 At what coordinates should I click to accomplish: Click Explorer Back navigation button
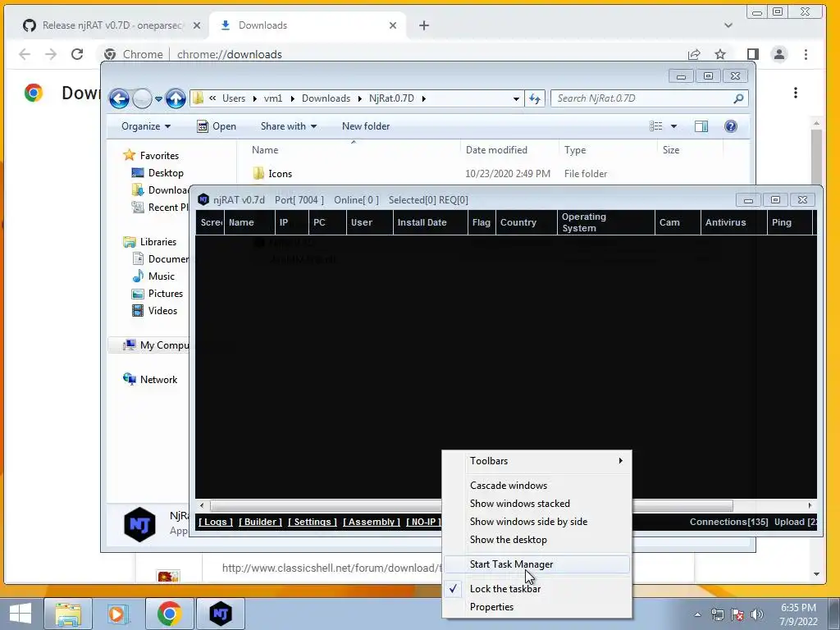[119, 98]
